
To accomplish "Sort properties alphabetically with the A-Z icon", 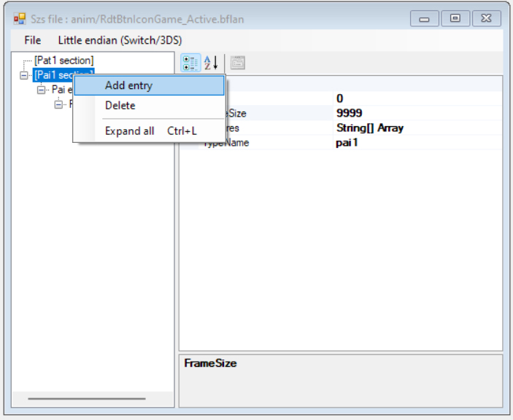I will pyautogui.click(x=211, y=63).
